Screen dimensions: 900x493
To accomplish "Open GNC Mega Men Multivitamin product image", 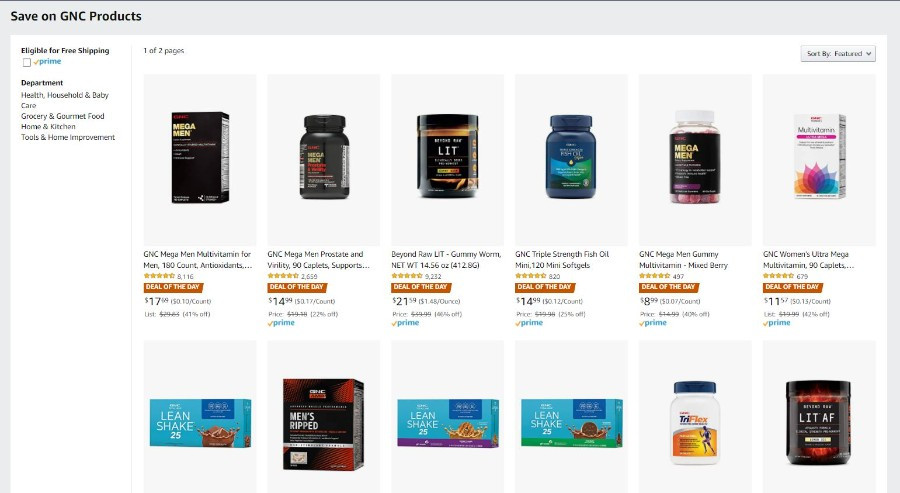I will click(x=200, y=157).
